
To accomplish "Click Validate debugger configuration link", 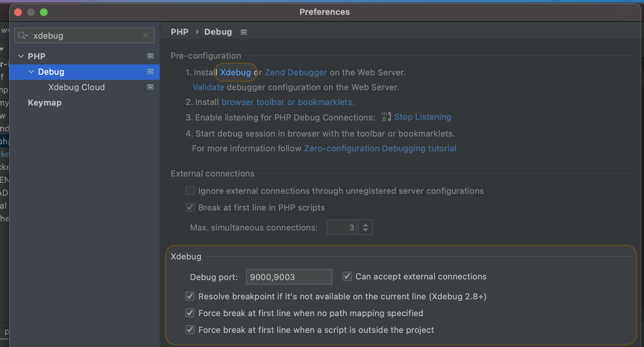I will [208, 87].
